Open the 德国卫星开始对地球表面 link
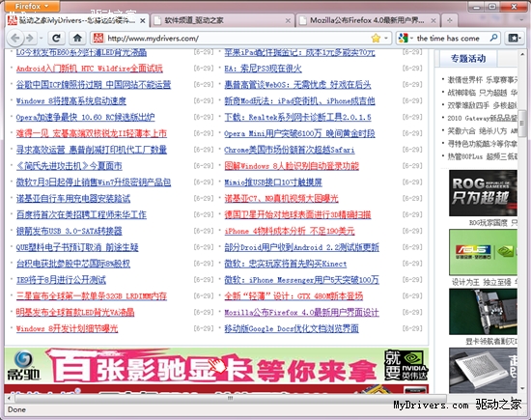531x420 pixels. pyautogui.click(x=297, y=214)
